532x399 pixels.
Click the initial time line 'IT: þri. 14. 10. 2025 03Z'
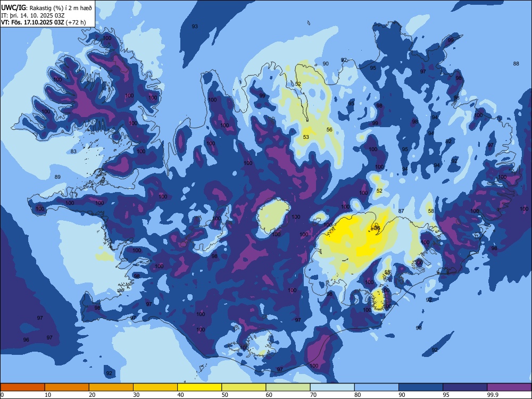click(x=33, y=15)
